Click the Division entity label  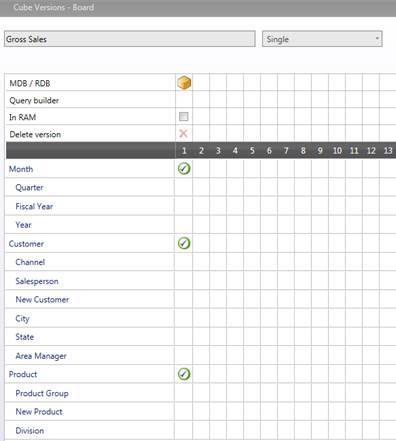pyautogui.click(x=30, y=430)
